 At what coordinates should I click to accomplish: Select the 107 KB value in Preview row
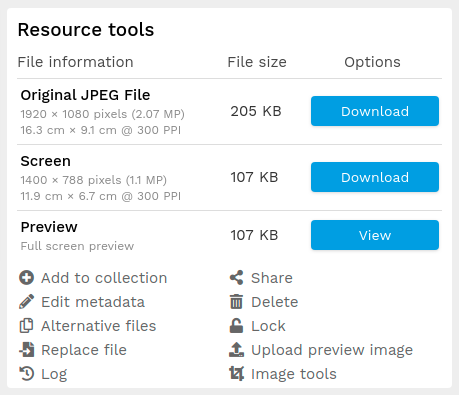click(x=254, y=235)
